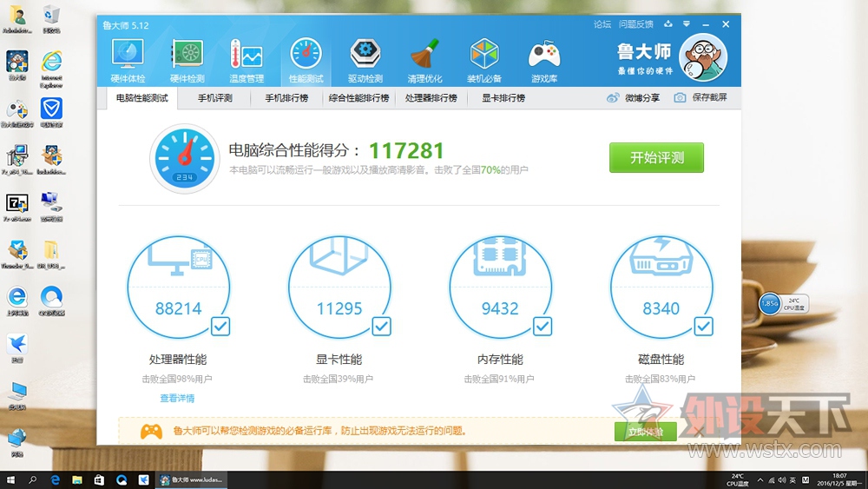Click the graphics score circle 11295

click(x=339, y=287)
